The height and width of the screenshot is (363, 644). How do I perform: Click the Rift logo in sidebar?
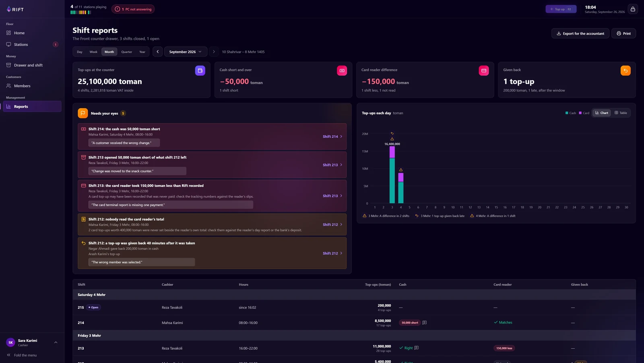pyautogui.click(x=15, y=9)
